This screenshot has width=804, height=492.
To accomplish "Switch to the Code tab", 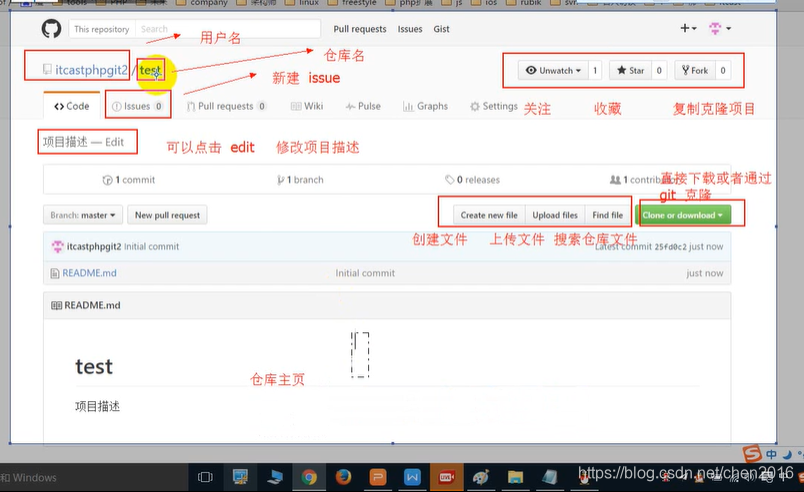I will tap(72, 106).
